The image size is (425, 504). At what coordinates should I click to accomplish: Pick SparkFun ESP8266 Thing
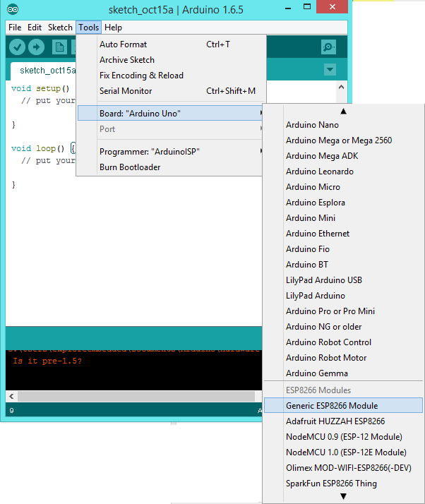click(343, 483)
